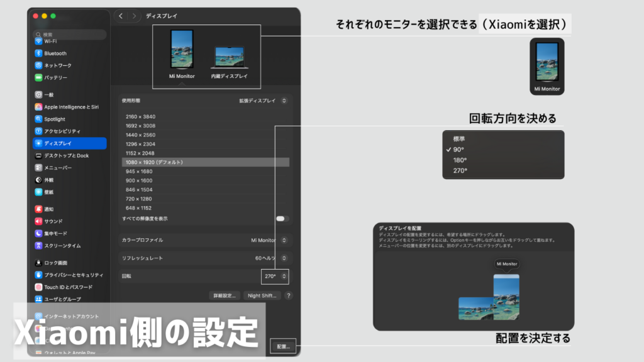The height and width of the screenshot is (362, 644).
Task: Select the ネットワーク sidebar icon
Action: click(39, 65)
